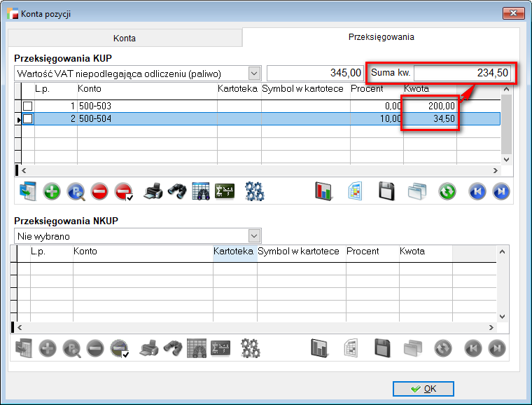Click the red minus delete-row icon in KUP toolbar
Image resolution: width=532 pixels, height=405 pixels.
pyautogui.click(x=99, y=191)
